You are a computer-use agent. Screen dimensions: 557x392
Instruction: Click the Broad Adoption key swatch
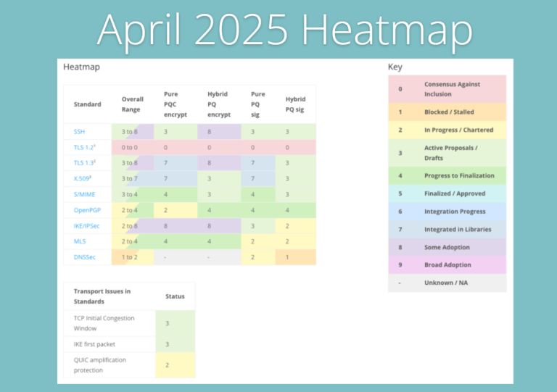point(400,265)
